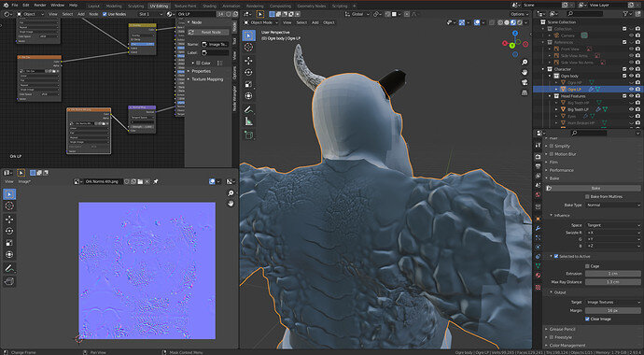Enable the Simplify checkbox

tap(552, 146)
